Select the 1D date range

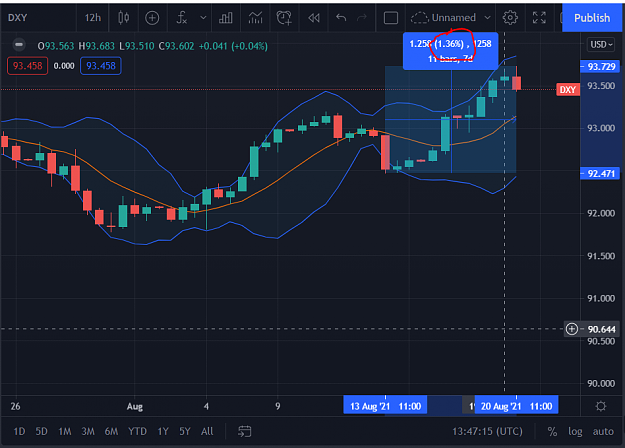(19, 431)
